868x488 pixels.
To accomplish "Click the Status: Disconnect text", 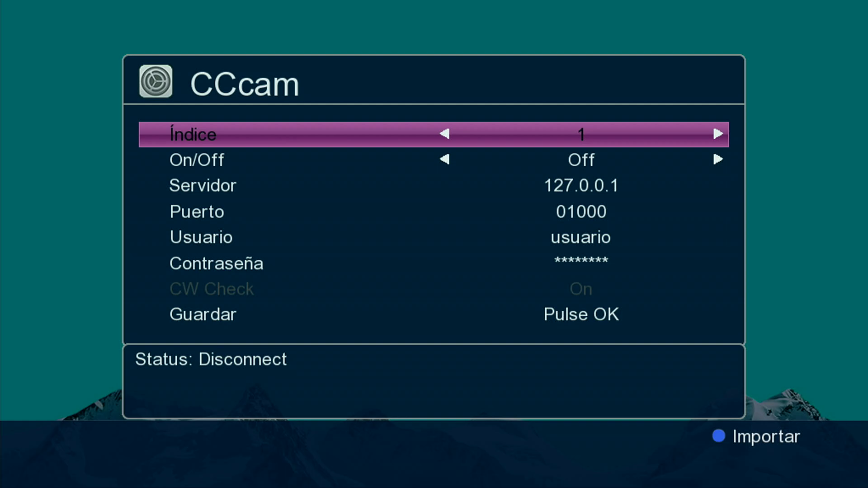I will click(211, 359).
